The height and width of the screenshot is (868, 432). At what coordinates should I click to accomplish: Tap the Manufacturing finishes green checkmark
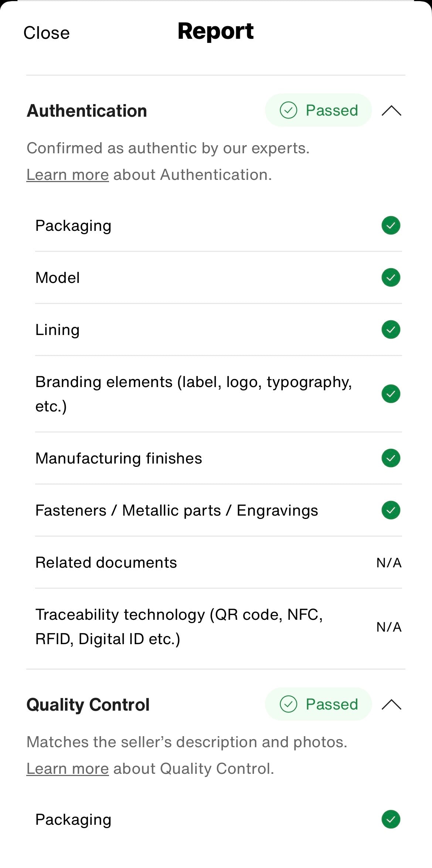pos(391,458)
